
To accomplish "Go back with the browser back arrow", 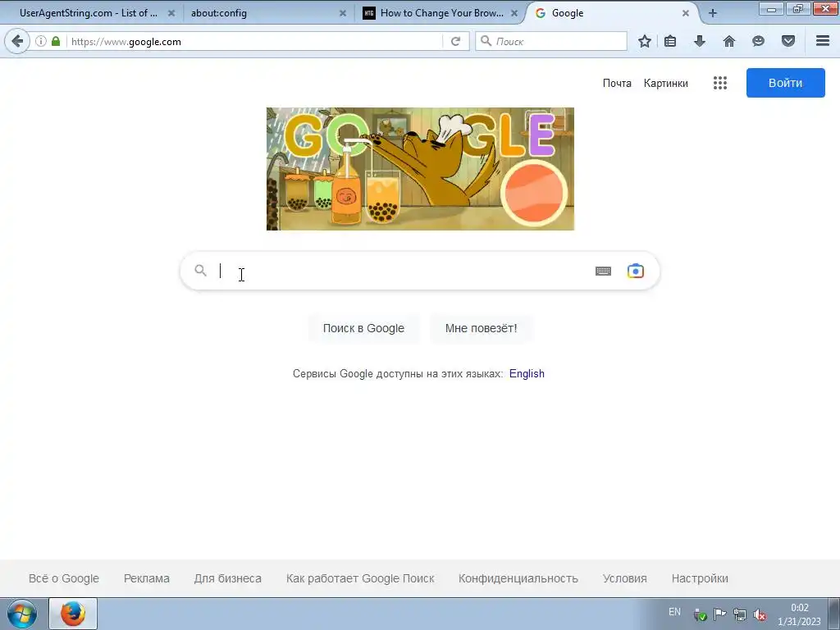I will point(17,41).
